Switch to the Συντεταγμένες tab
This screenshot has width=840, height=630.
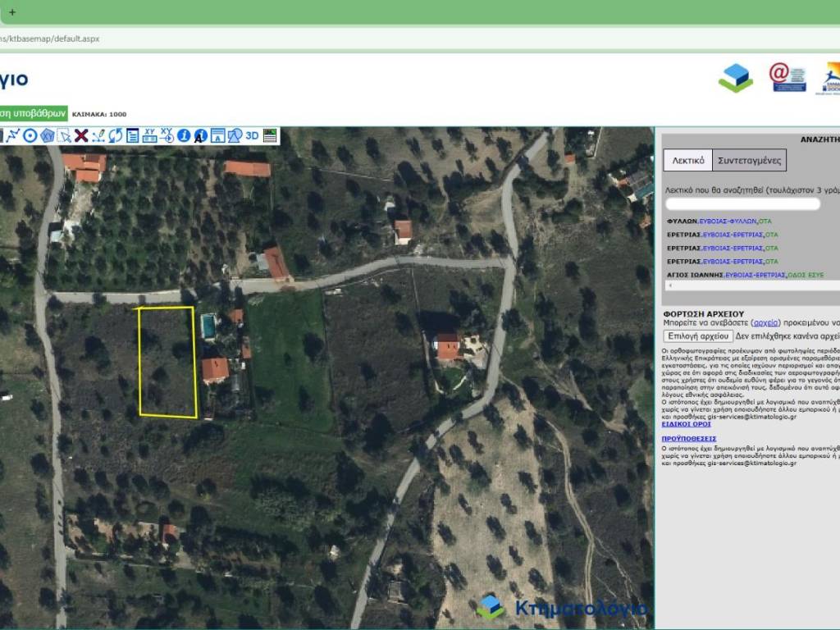point(750,160)
